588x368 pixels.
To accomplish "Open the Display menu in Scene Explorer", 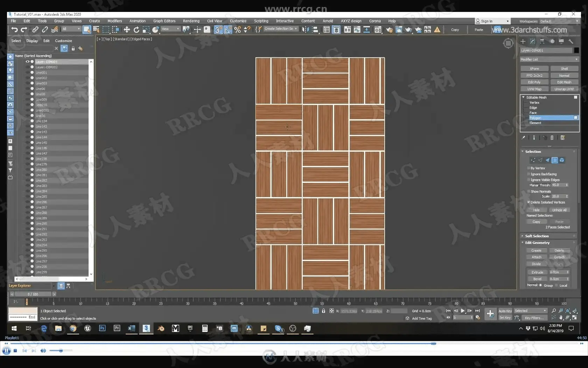I will 32,41.
